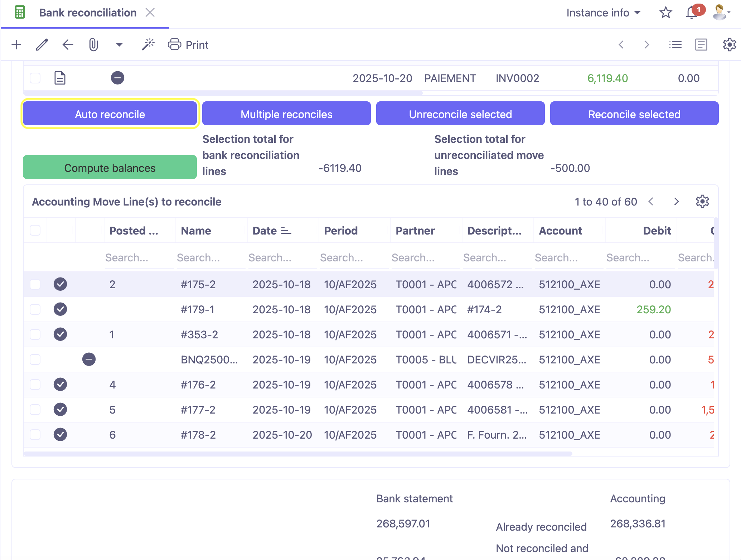Viewport: 741px width, 560px height.
Task: Select the Bank reconciliation tab
Action: pyautogui.click(x=88, y=12)
